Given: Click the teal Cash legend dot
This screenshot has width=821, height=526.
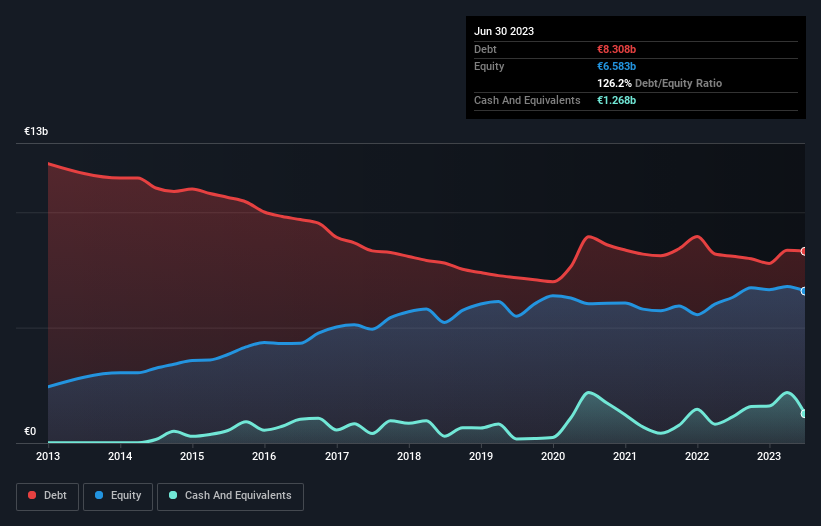Looking at the screenshot, I should (173, 495).
